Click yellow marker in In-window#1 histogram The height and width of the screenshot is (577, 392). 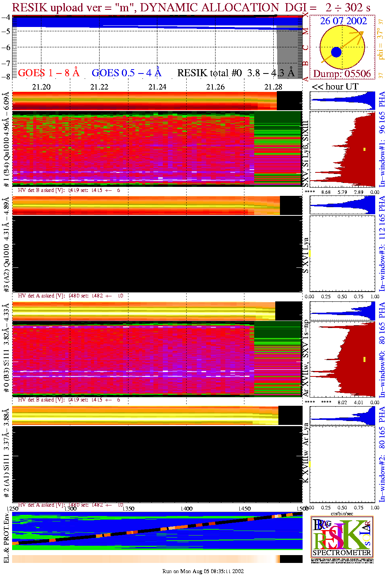click(x=364, y=149)
